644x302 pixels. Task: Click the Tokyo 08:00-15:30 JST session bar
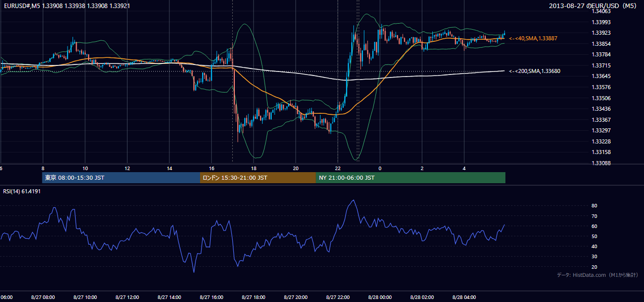[x=121, y=178]
